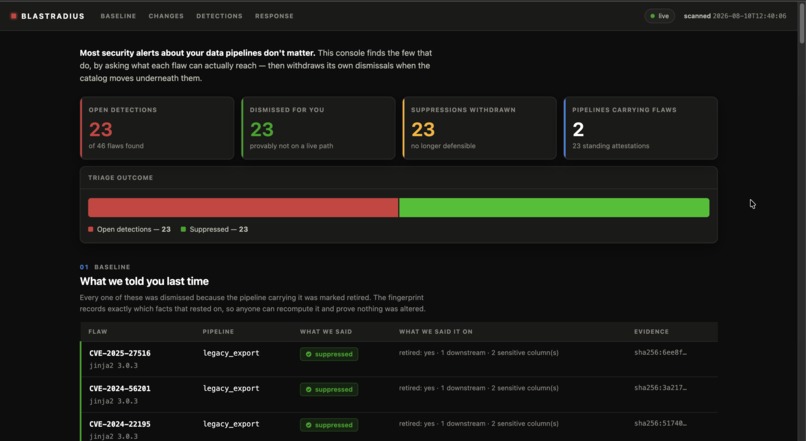Click legacy_export in CVE-2024-22195 row
The image size is (806, 441).
pos(231,424)
